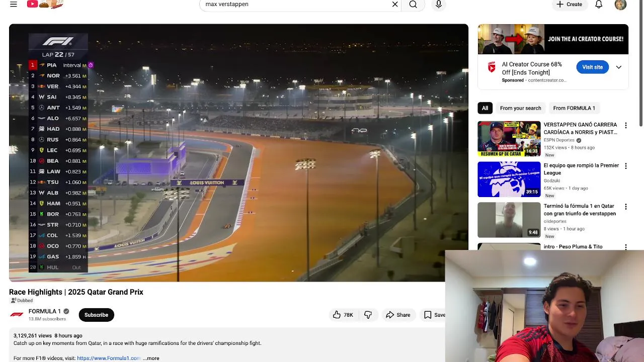The width and height of the screenshot is (644, 362).
Task: Like the video with 78K likes
Action: tap(343, 315)
